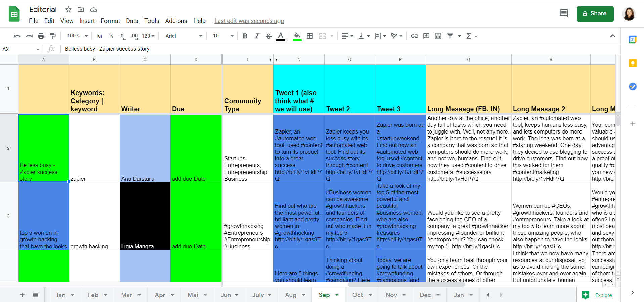Toggle bold formatting
The image size is (644, 302).
245,36
